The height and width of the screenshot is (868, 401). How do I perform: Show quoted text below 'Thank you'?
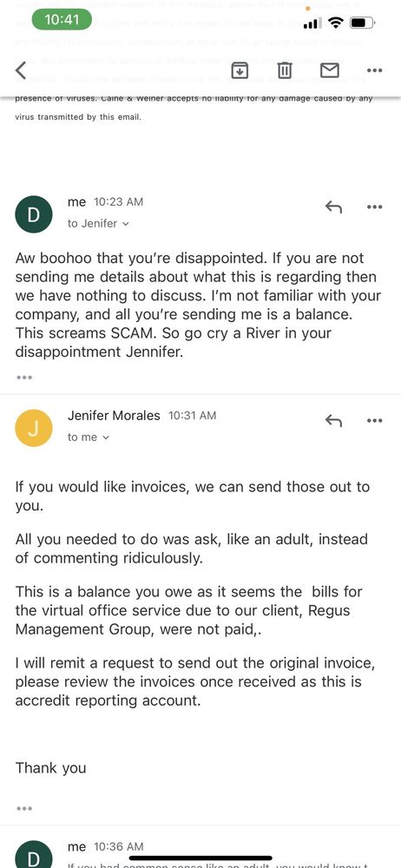point(24,808)
